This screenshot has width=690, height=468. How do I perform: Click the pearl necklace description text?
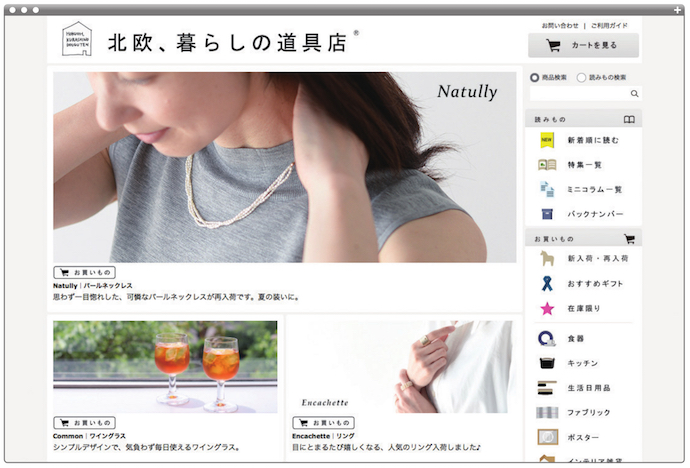[x=176, y=297]
